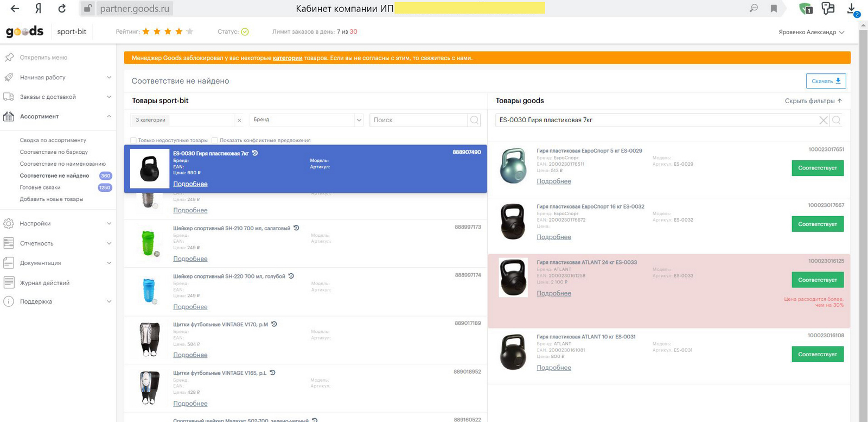Click the green Шейкер SH-210 thumbnail
Screen dimensions: 868x422
[x=149, y=243]
